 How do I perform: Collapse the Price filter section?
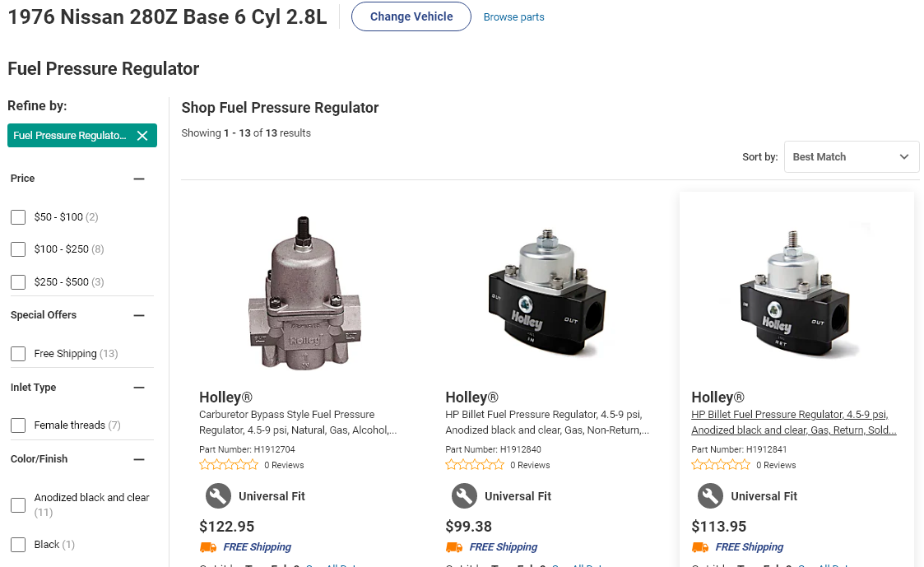[139, 179]
